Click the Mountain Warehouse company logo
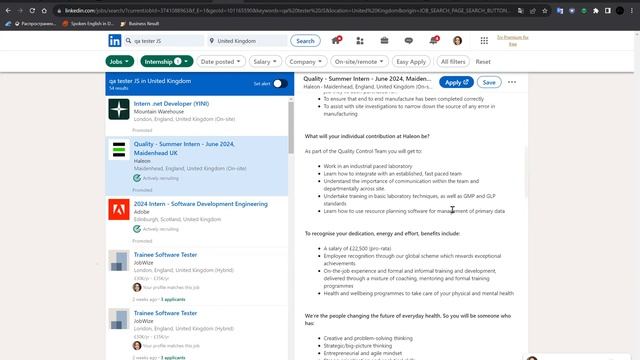Image resolution: width=640 pixels, height=360 pixels. tap(119, 109)
